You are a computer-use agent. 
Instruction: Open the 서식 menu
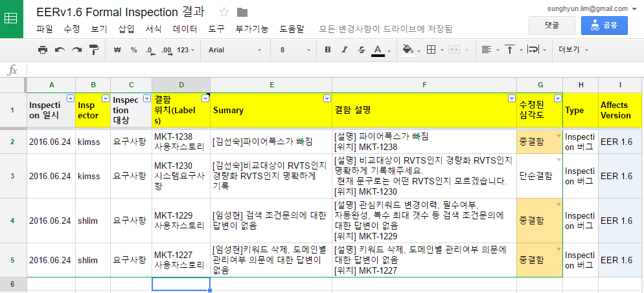[x=154, y=29]
